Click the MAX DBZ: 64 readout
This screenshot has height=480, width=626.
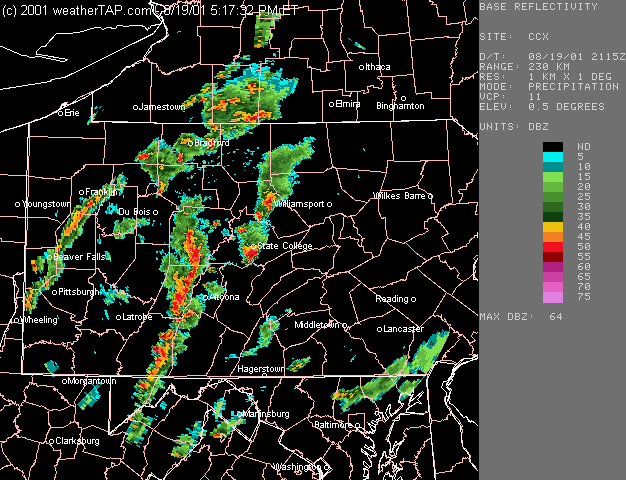click(521, 317)
